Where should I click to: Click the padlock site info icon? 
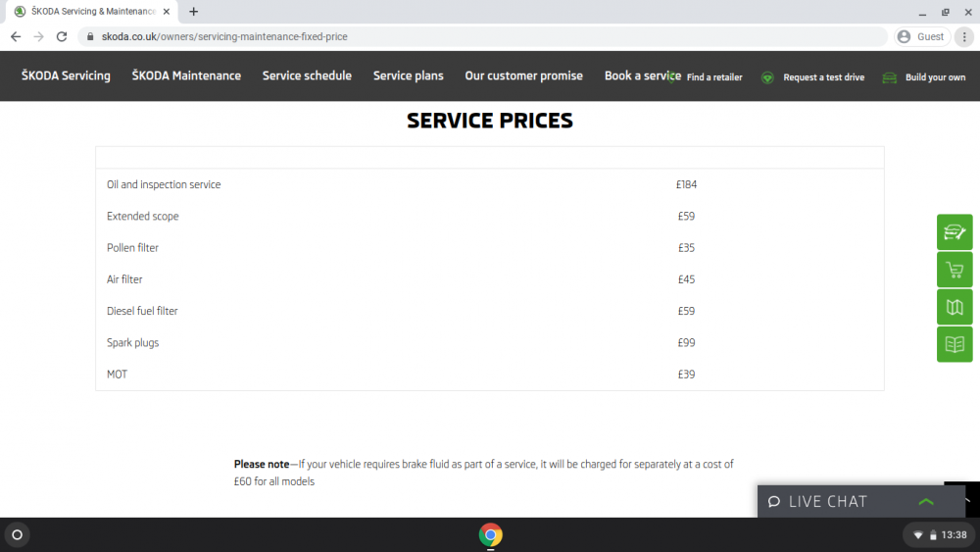pos(90,37)
